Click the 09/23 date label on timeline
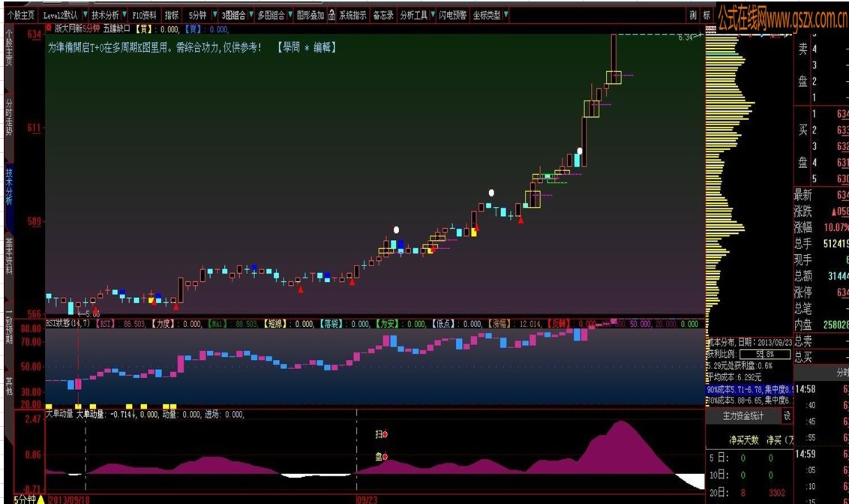The image size is (849, 504). point(367,499)
